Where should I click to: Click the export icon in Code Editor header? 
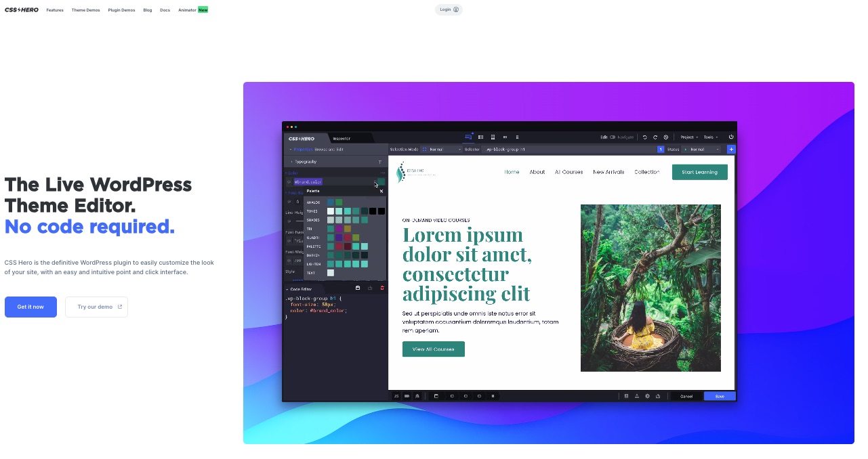point(370,288)
